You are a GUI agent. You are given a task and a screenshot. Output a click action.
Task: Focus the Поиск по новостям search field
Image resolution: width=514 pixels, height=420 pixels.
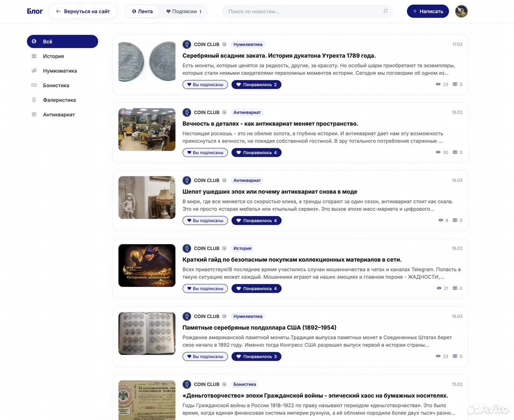pos(307,11)
